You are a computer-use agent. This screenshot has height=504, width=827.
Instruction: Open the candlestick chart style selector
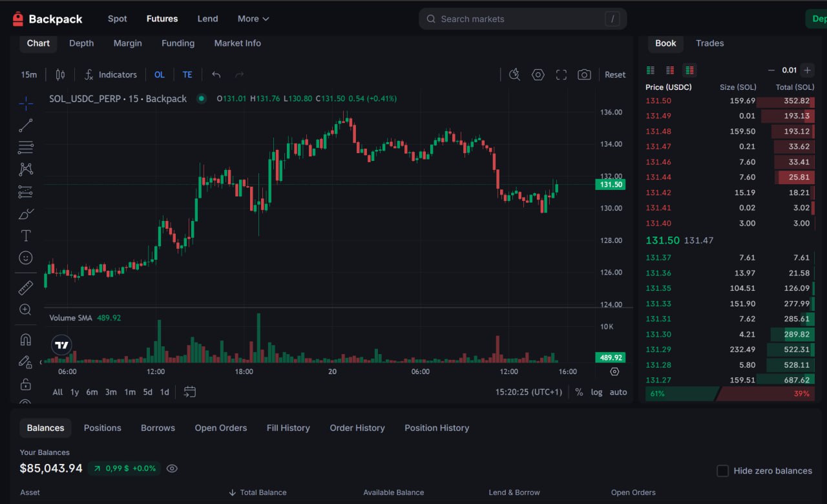pos(60,74)
